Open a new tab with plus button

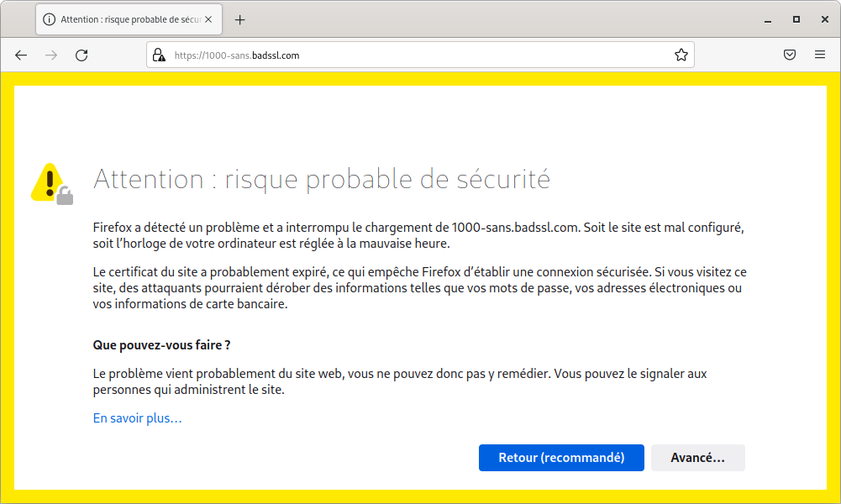coord(239,20)
